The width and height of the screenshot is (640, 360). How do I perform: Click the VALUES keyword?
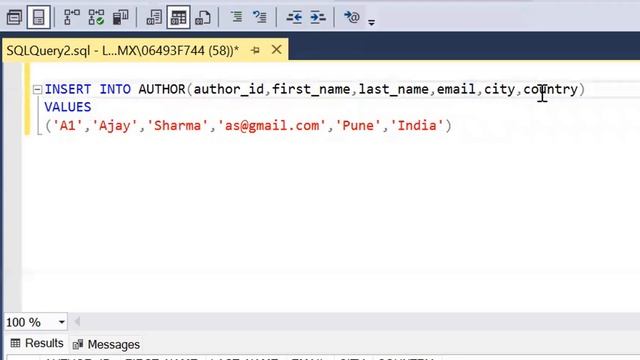[68, 107]
